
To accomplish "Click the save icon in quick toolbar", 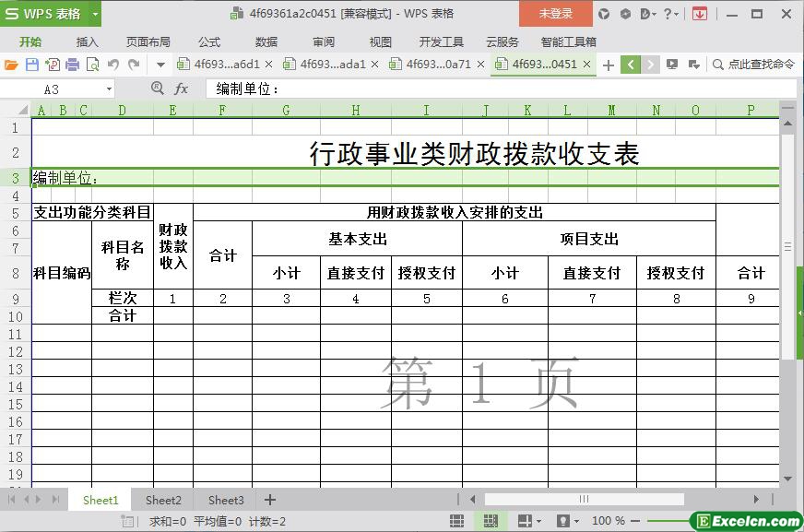I will click(x=31, y=65).
